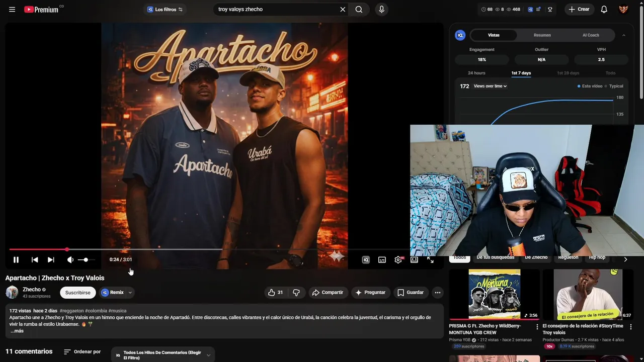Viewport: 644px width, 362px height.
Task: Open the #musica hashtag
Action: pyautogui.click(x=117, y=311)
